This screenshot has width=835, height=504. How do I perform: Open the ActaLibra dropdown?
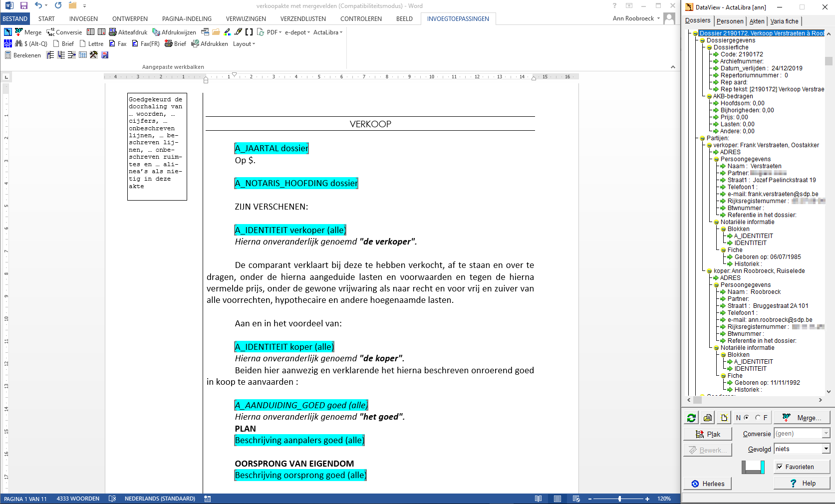pyautogui.click(x=328, y=32)
